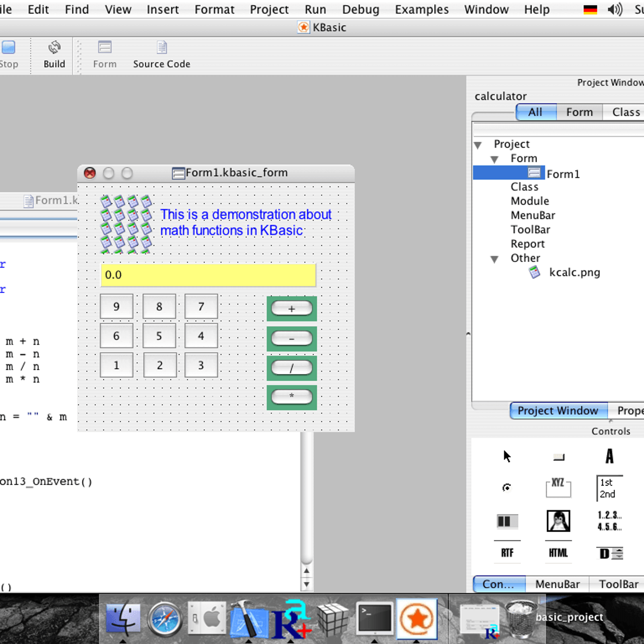Click the Form1.k background window title

[56, 200]
